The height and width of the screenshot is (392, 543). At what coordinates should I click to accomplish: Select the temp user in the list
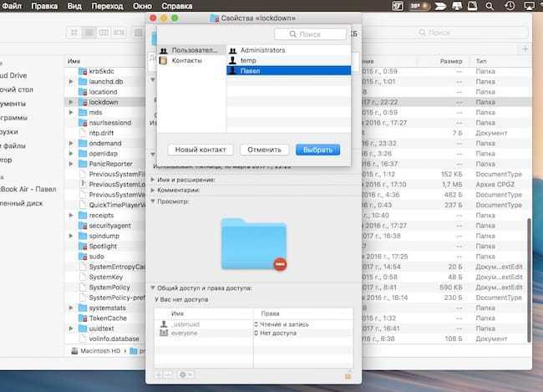coord(288,60)
